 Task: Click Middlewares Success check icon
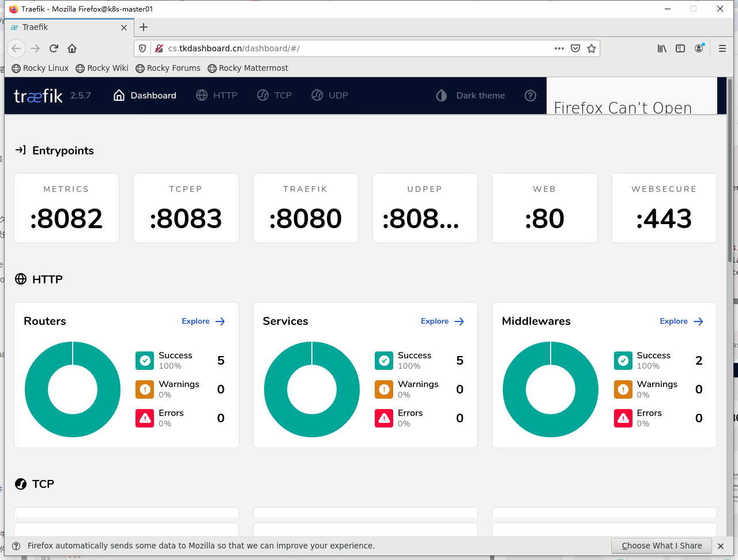click(623, 361)
